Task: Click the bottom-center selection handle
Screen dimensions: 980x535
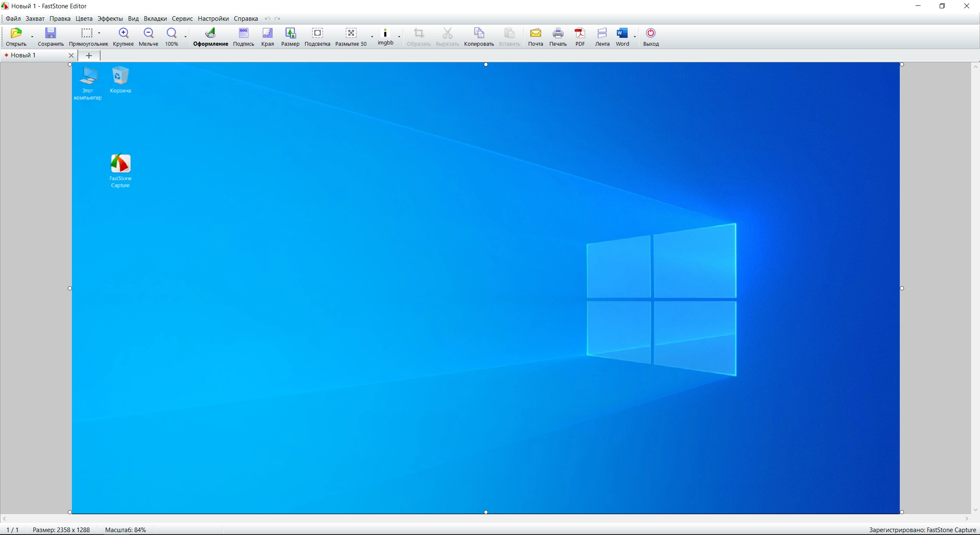Action: tap(486, 512)
